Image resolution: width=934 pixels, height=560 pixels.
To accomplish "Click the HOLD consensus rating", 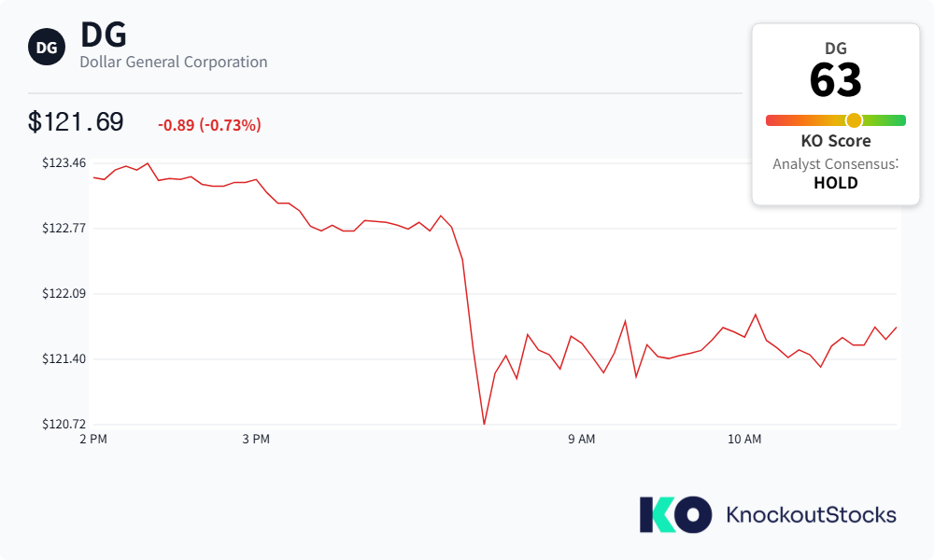I will (x=836, y=183).
